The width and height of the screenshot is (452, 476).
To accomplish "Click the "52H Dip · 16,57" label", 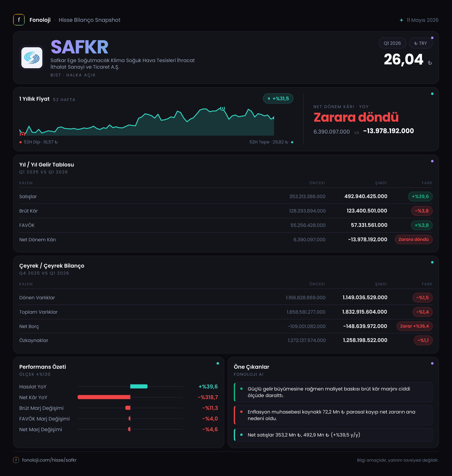I will click(x=41, y=142).
